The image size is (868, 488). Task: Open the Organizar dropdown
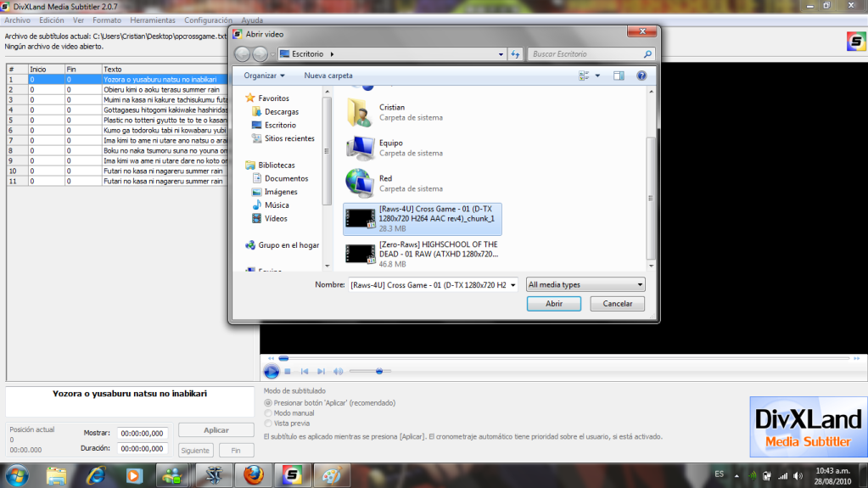[264, 76]
